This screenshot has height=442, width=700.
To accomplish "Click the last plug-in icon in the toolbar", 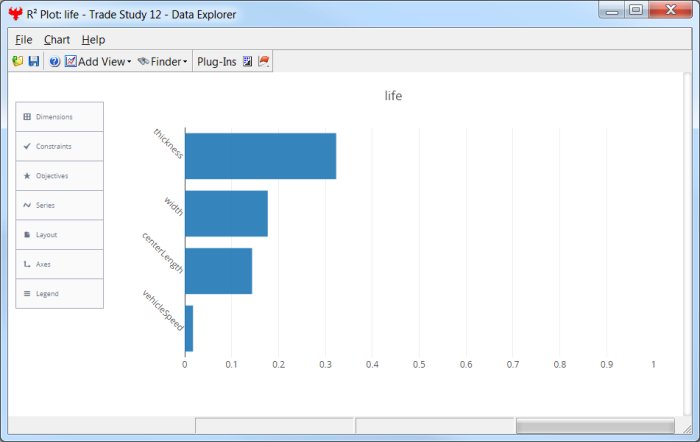I will point(264,62).
